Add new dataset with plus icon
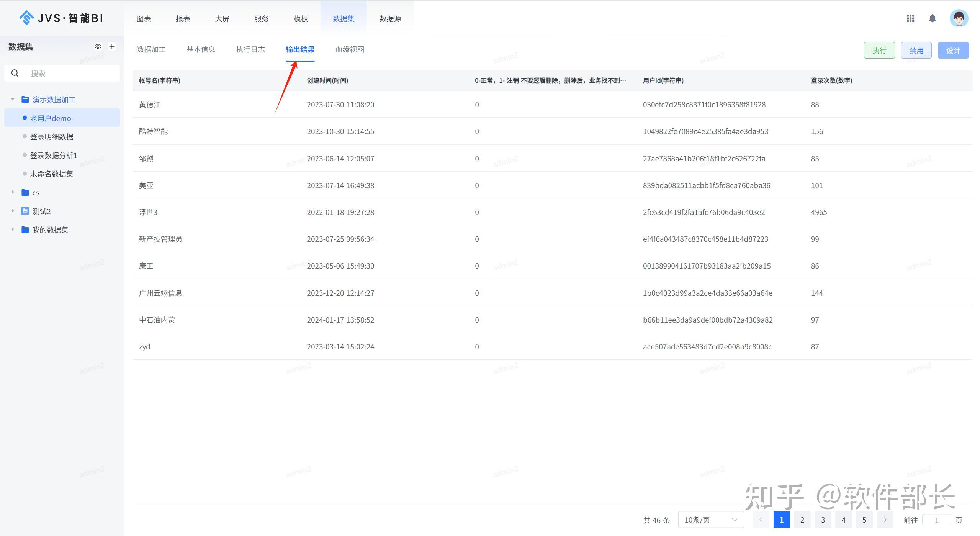This screenshot has height=536, width=980. click(112, 46)
